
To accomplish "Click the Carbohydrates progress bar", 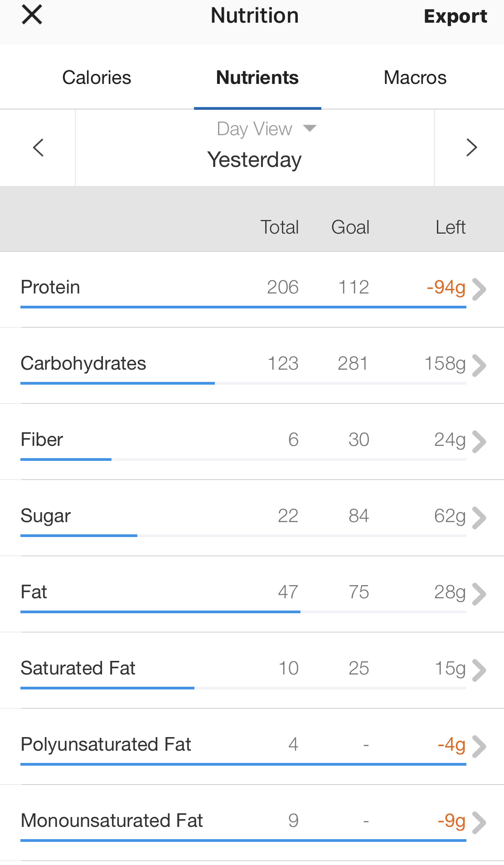I will point(243,383).
